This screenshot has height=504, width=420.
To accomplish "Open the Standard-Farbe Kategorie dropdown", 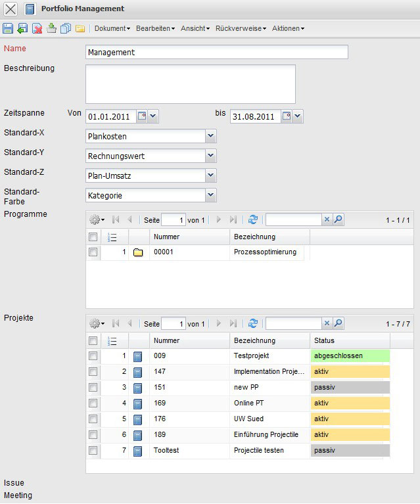I will [210, 195].
